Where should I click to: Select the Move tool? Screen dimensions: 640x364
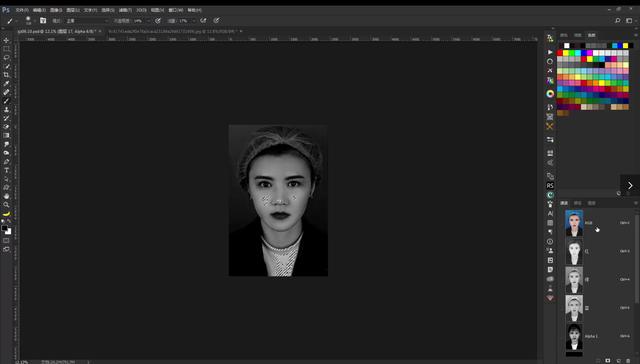point(6,40)
